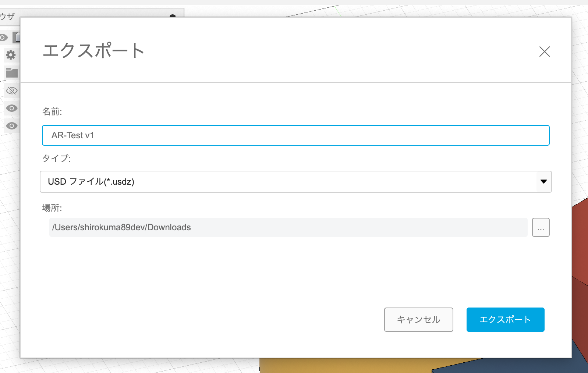Click the /Users/shirokuma89dev/Downloads path field
The height and width of the screenshot is (373, 588).
(288, 227)
